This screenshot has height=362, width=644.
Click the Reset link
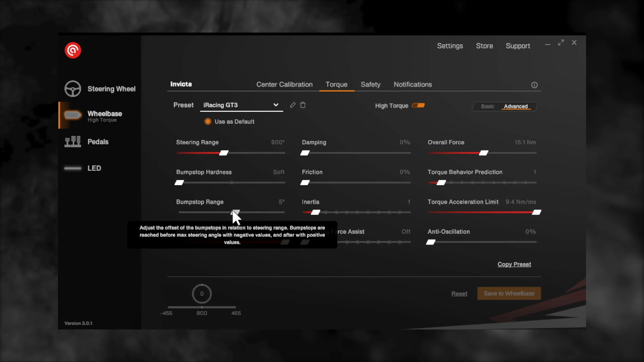(x=459, y=294)
